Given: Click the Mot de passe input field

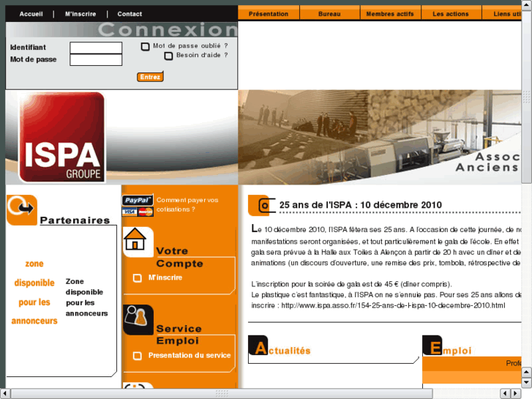Looking at the screenshot, I should pos(96,60).
